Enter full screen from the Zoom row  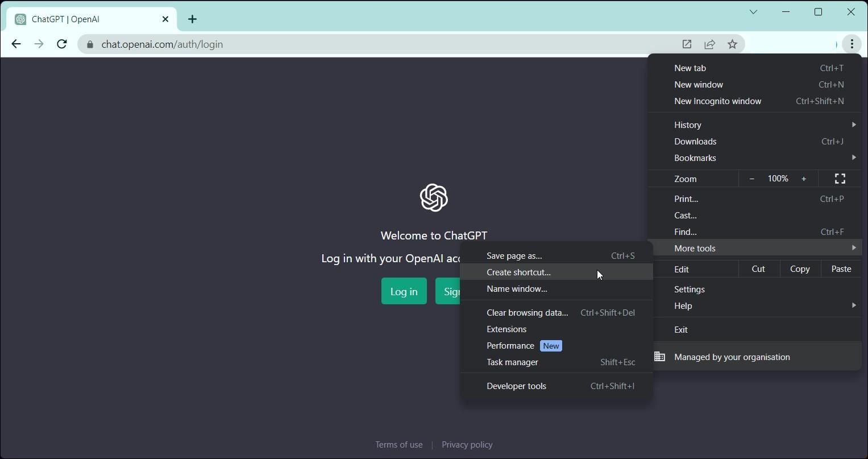[x=840, y=178]
